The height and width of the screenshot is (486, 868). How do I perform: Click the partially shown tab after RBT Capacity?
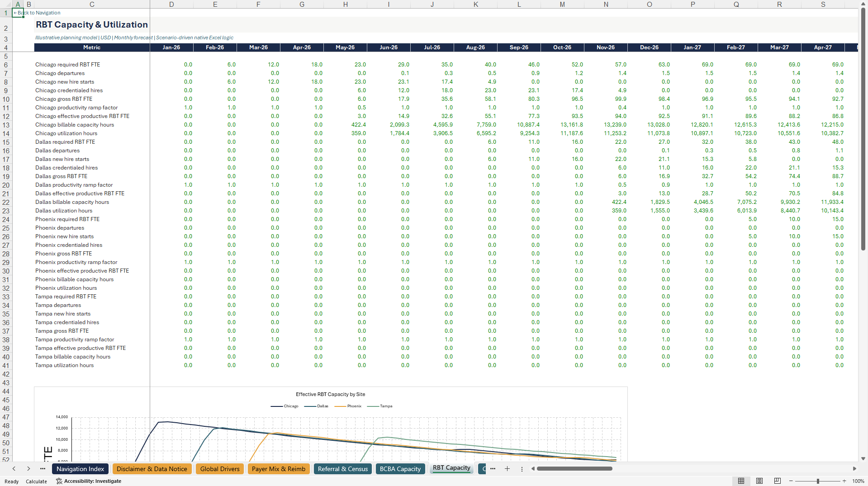(x=482, y=469)
